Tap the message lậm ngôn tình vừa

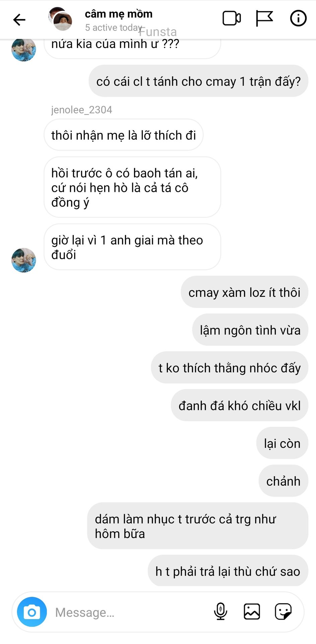(250, 330)
